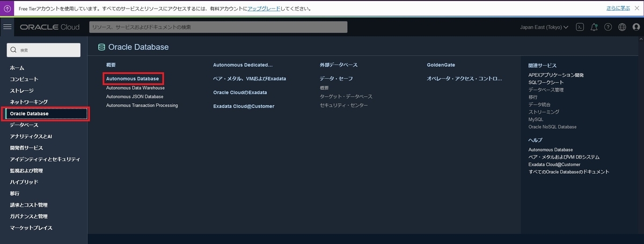Open Autonomous Data Warehouse
This screenshot has height=244, width=644.
click(x=135, y=88)
